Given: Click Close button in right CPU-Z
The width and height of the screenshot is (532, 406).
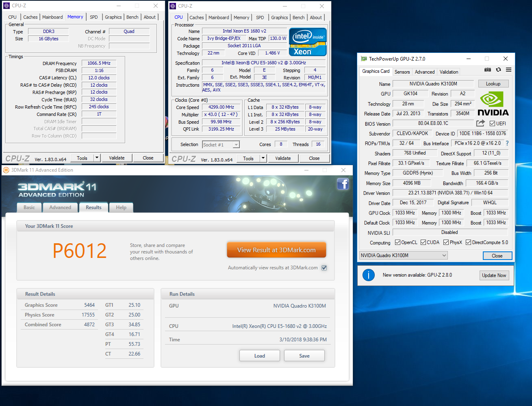Looking at the screenshot, I should pyautogui.click(x=314, y=158).
